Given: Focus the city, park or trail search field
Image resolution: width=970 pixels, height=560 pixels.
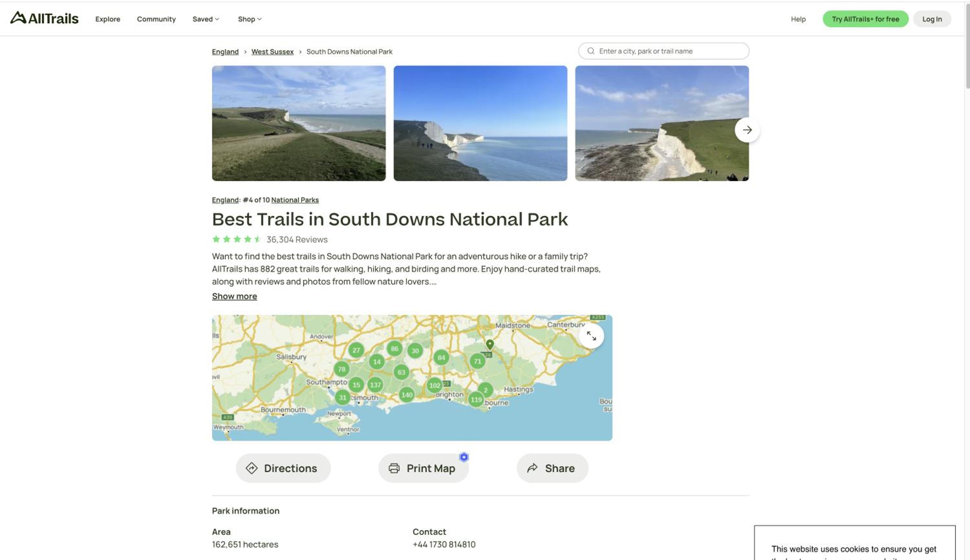Looking at the screenshot, I should [x=663, y=51].
